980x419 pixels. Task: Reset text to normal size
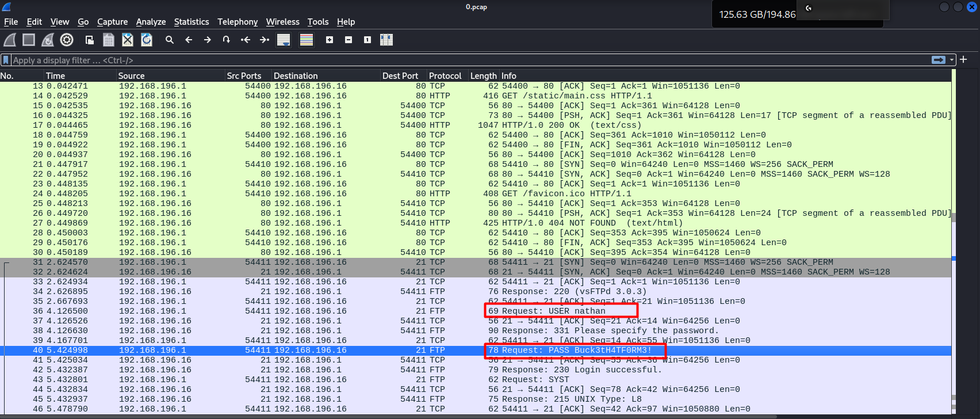[367, 40]
